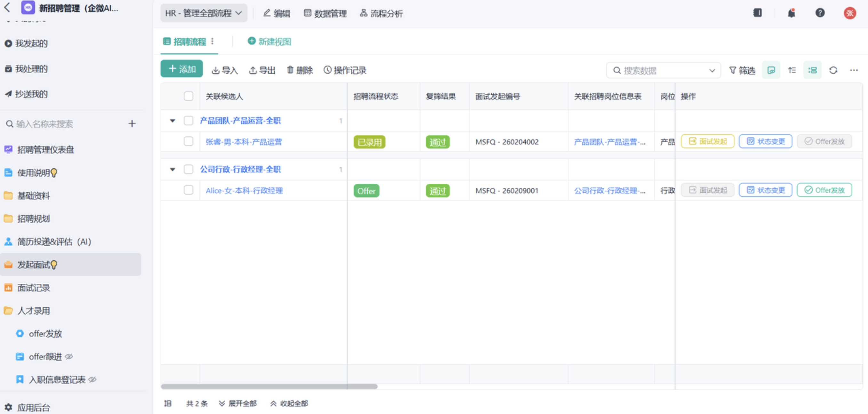Open offer跟进 in the sidebar
This screenshot has height=414, width=868.
[45, 357]
